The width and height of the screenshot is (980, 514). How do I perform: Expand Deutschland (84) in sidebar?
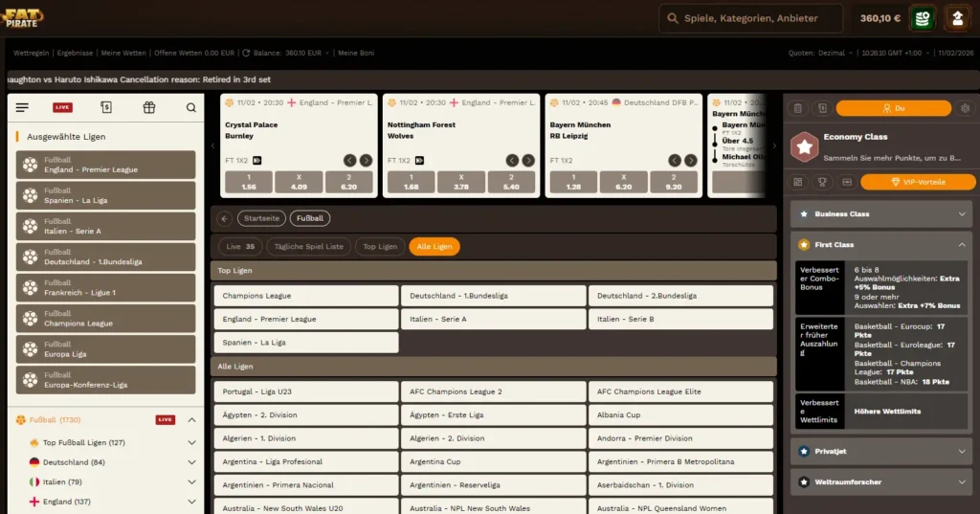tap(191, 462)
